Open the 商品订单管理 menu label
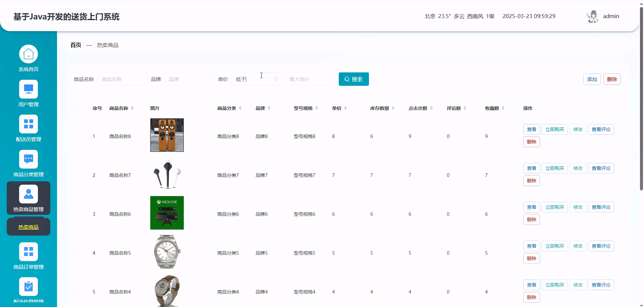This screenshot has width=644, height=307. pyautogui.click(x=29, y=267)
